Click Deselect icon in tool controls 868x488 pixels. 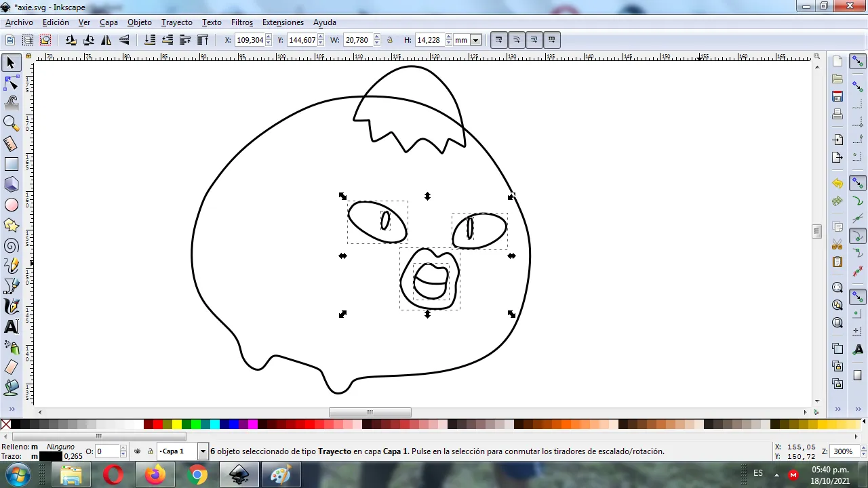tap(45, 40)
